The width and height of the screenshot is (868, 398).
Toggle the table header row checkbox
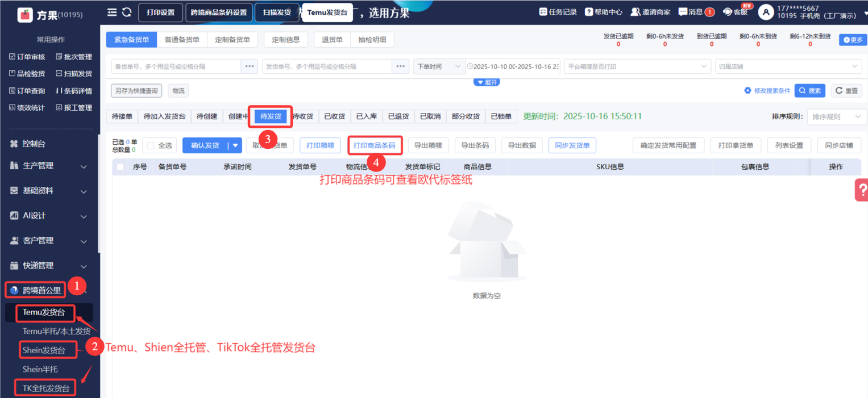point(120,167)
